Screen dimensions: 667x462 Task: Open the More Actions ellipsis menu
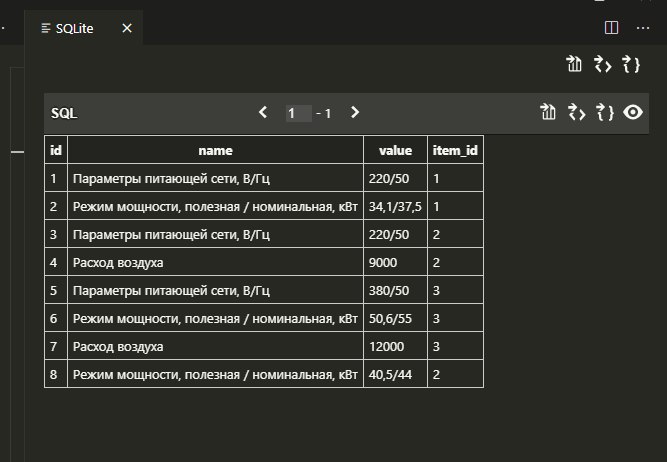pyautogui.click(x=642, y=28)
